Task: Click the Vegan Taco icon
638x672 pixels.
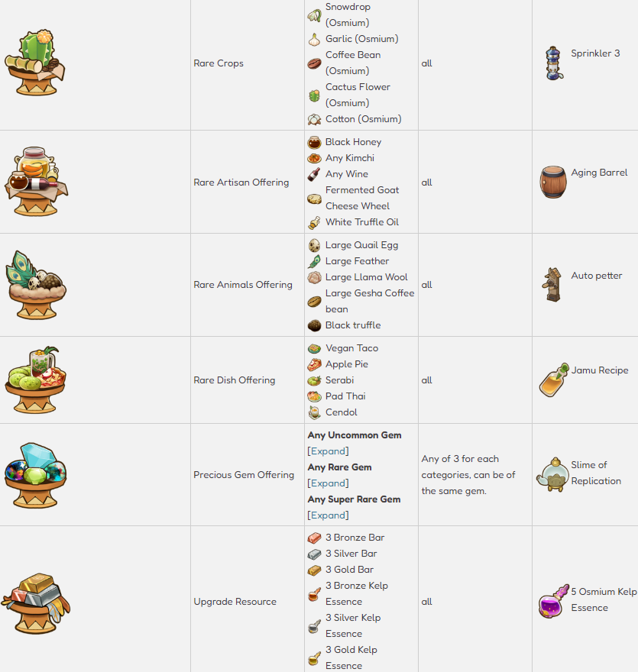Action: tap(314, 348)
